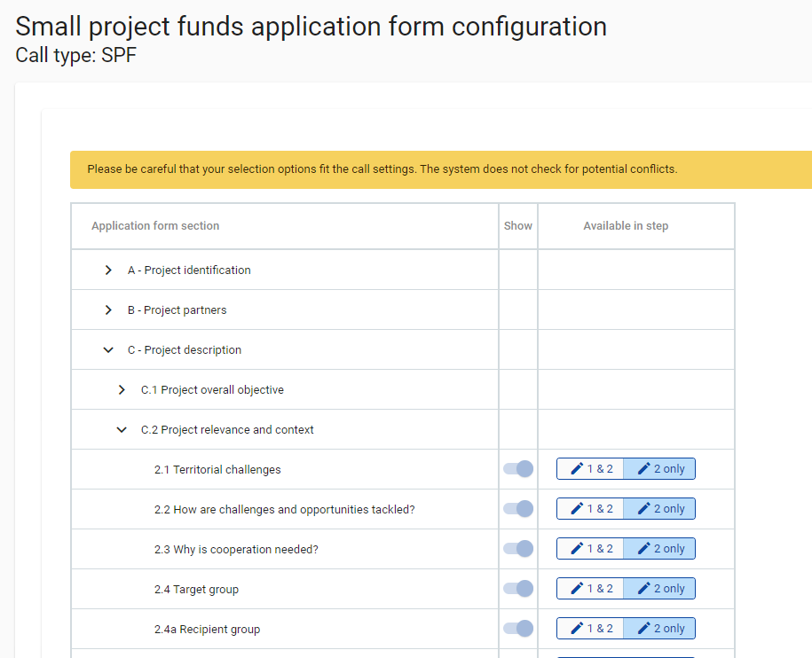Select '1 & 2' for 2.4a Recipient group
This screenshot has width=812, height=658.
(591, 629)
